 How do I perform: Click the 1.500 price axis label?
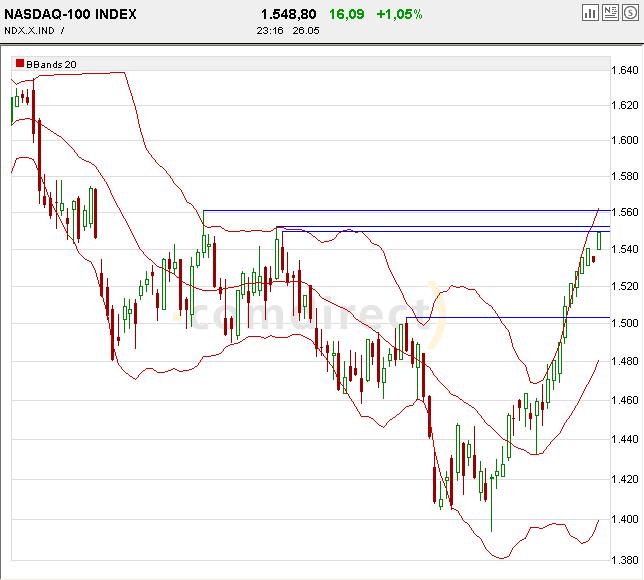625,323
